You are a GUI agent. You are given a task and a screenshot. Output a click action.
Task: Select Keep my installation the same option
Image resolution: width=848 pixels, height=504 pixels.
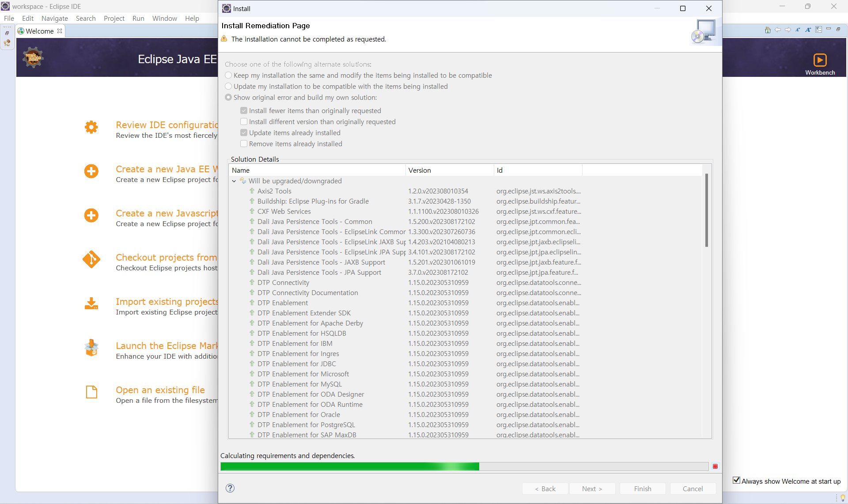click(228, 75)
